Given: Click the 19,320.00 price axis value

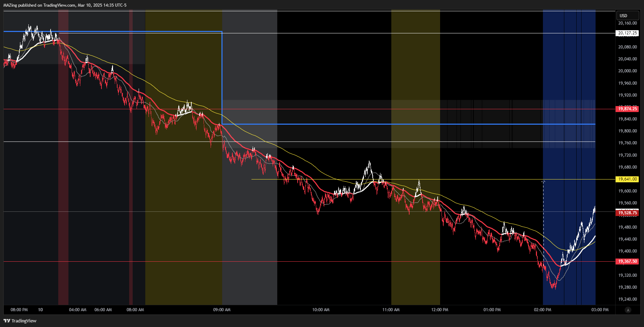Looking at the screenshot, I should pyautogui.click(x=628, y=275).
